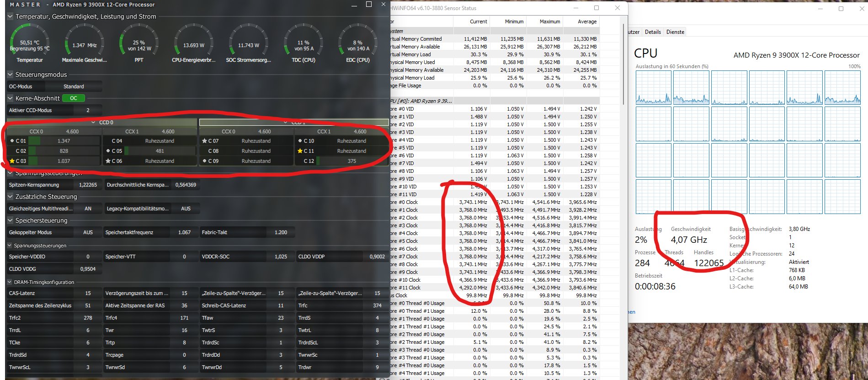Click the CLDO VDDP value 0,9002
868x380 pixels.
pos(377,257)
